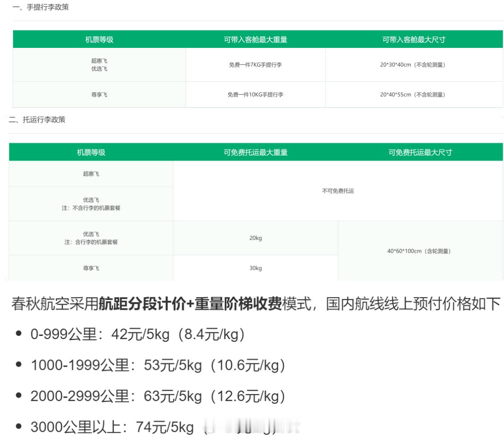The image size is (504, 438).
Task: Click the '超惠飞 优选飞' cell in carry-on table
Action: pyautogui.click(x=99, y=65)
